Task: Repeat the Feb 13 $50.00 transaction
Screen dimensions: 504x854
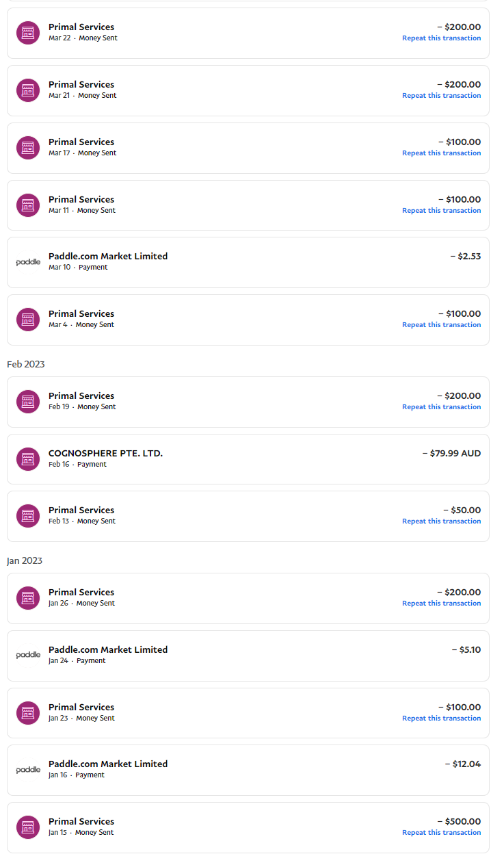Action: pyautogui.click(x=441, y=521)
